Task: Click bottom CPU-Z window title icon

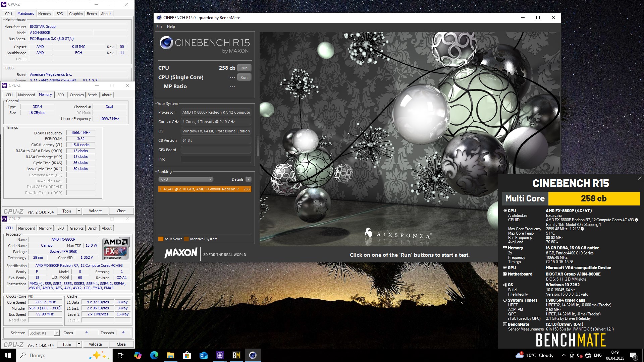Action: click(x=4, y=219)
